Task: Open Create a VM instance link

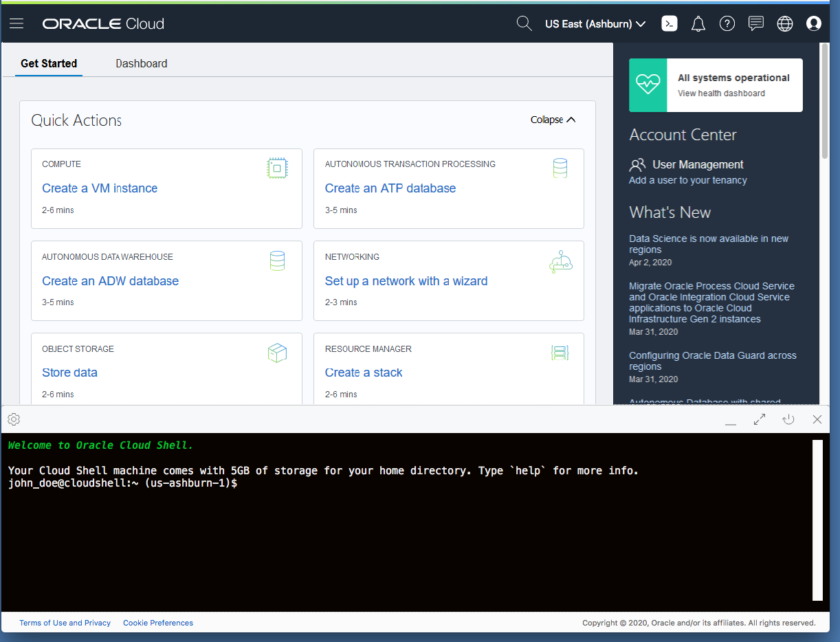Action: pyautogui.click(x=99, y=188)
